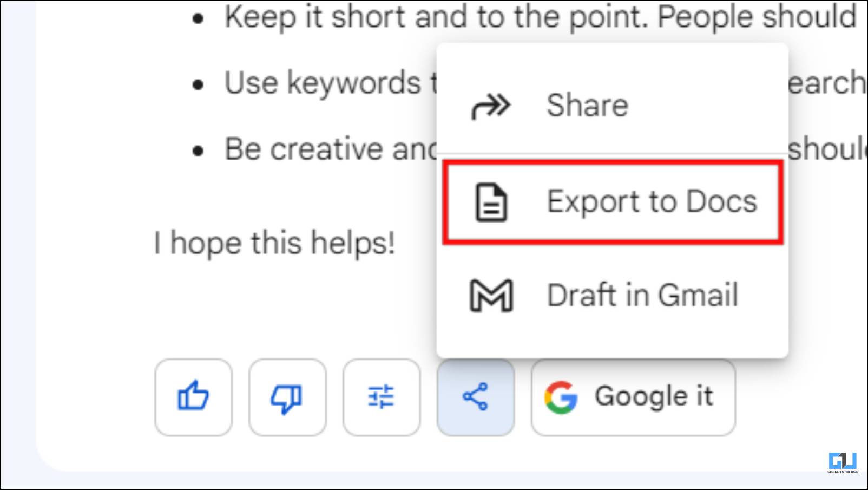Click the bullet text starting 'Use keywords'
868x490 pixels.
pyautogui.click(x=330, y=83)
